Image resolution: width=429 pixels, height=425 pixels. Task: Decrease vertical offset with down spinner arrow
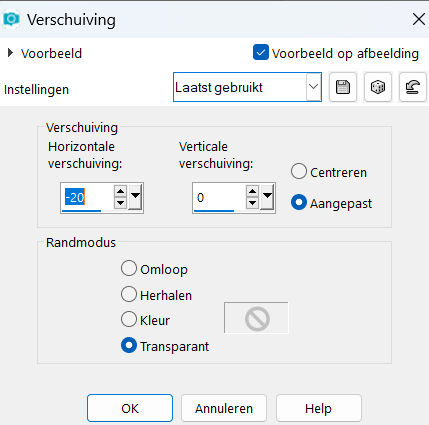[x=252, y=203]
